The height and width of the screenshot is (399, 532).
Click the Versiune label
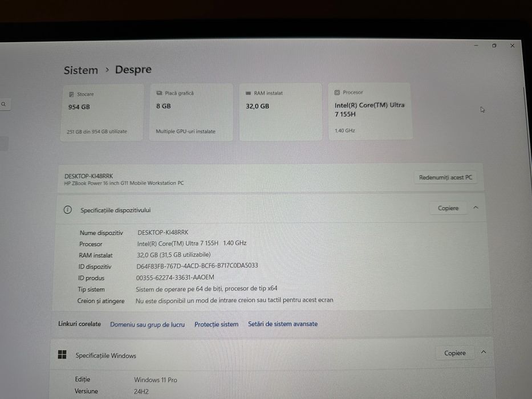86,391
